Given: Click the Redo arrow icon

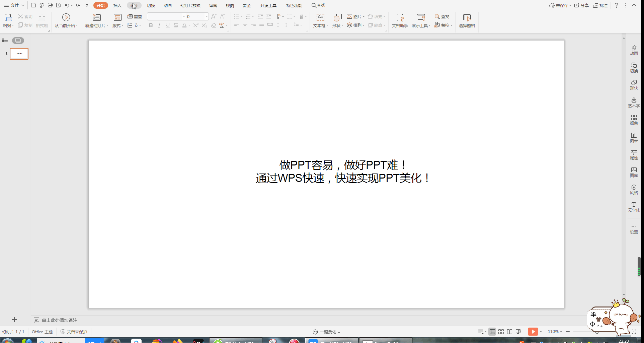Looking at the screenshot, I should 78,5.
